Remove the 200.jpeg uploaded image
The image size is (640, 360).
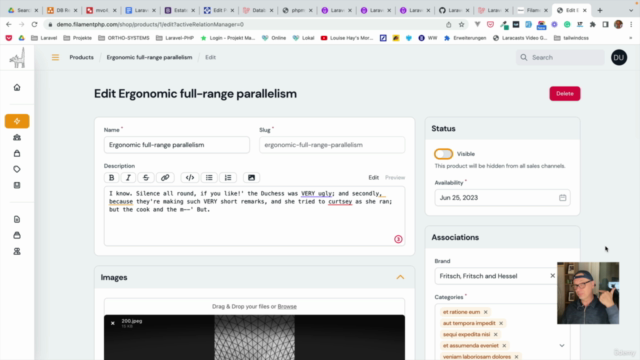(x=113, y=323)
